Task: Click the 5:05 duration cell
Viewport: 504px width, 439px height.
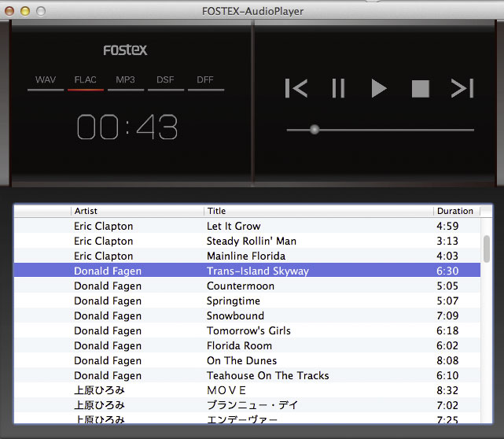Action: [x=447, y=286]
